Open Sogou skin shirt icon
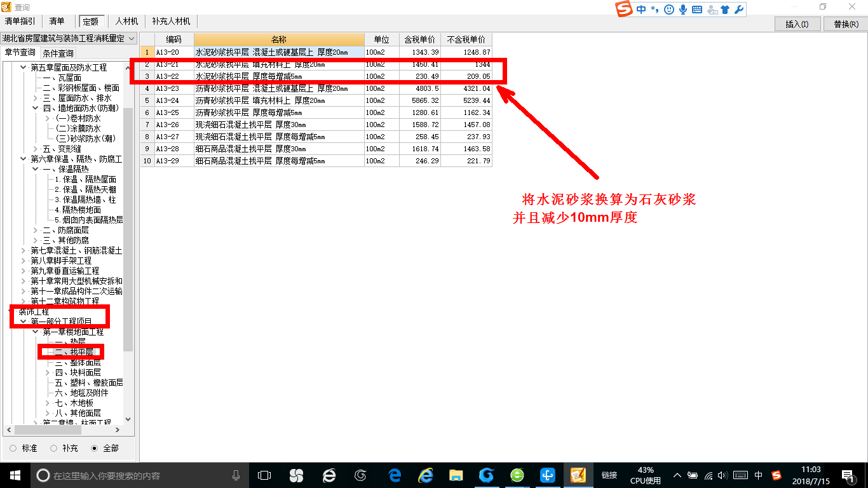This screenshot has width=868, height=488. tap(726, 10)
